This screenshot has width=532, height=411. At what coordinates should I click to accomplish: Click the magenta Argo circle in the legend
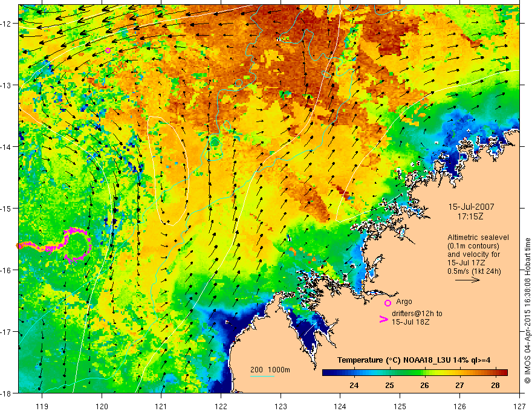coord(388,303)
